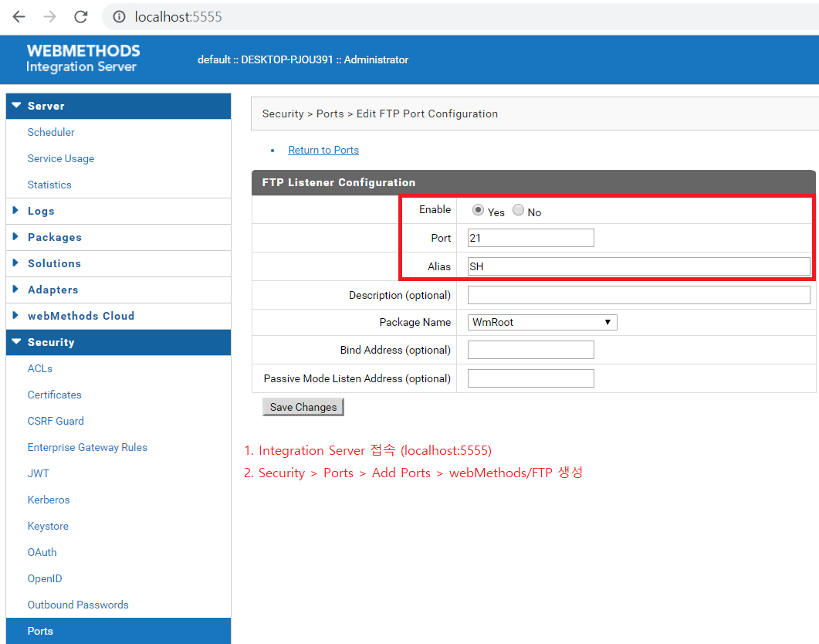
Task: Select the No radio button for Enable
Action: pyautogui.click(x=518, y=210)
